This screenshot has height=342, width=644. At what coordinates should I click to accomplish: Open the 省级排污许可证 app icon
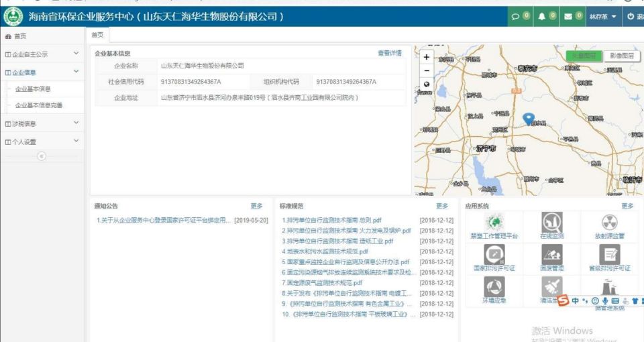point(610,255)
